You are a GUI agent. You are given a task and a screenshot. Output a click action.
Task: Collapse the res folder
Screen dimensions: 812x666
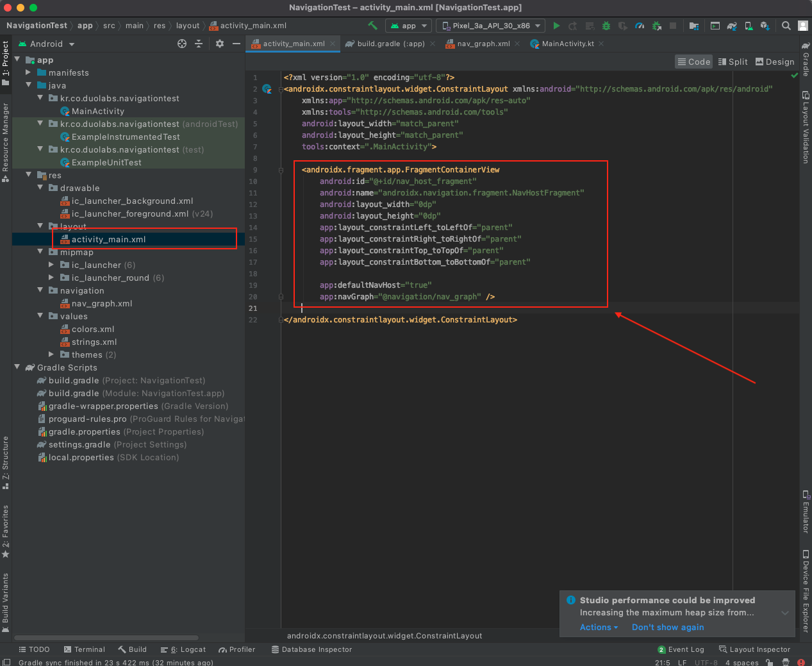click(28, 175)
